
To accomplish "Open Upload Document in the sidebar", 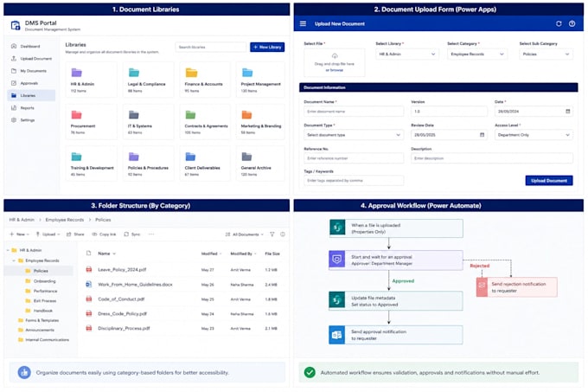I will (x=31, y=59).
